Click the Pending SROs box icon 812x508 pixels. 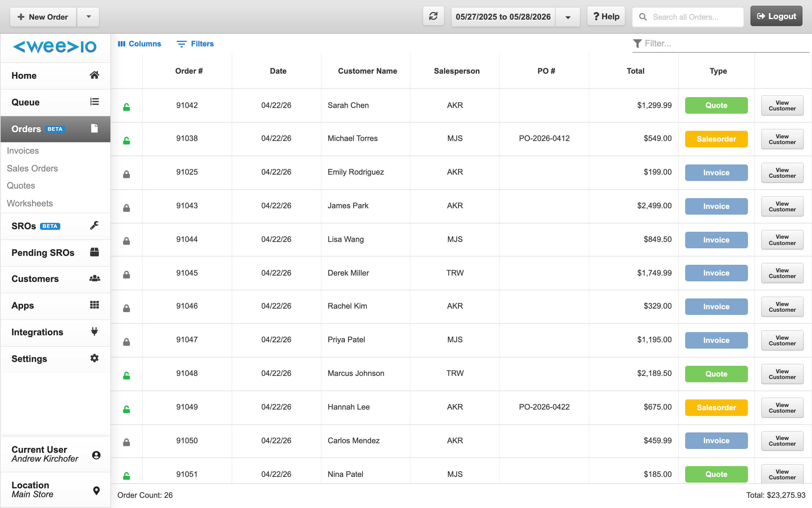click(94, 252)
